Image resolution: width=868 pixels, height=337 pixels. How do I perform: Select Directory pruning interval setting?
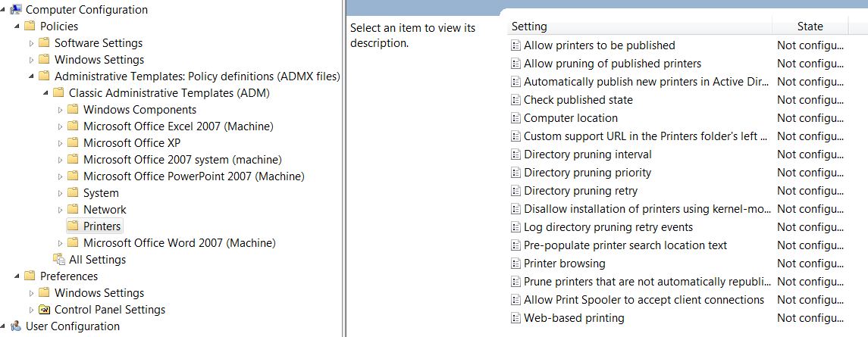tap(588, 154)
